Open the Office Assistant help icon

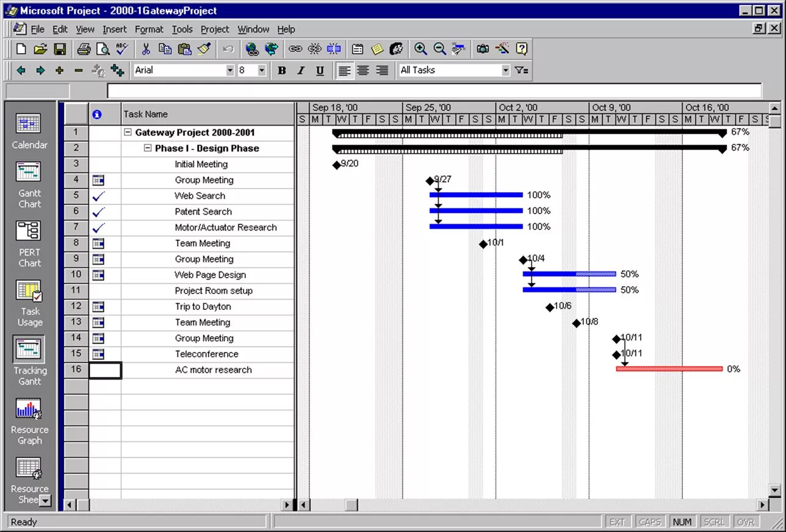pos(522,49)
